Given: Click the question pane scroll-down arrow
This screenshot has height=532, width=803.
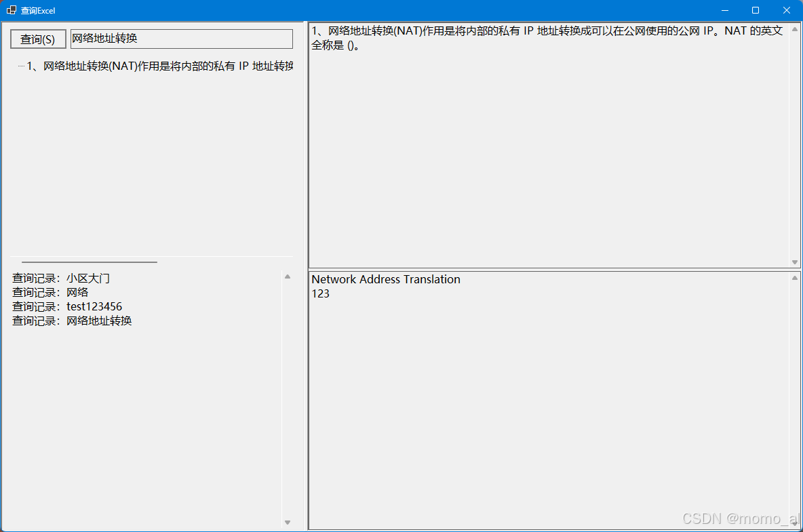Looking at the screenshot, I should point(795,262).
